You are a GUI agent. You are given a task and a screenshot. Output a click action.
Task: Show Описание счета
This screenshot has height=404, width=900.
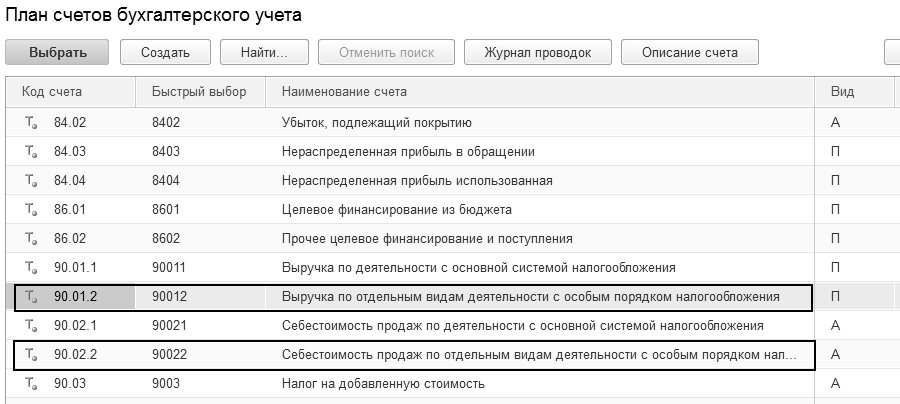pyautogui.click(x=689, y=52)
